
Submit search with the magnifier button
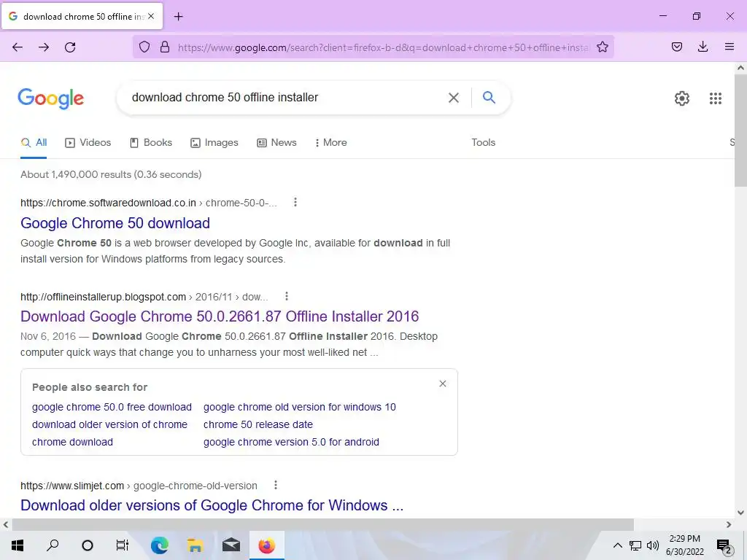489,97
